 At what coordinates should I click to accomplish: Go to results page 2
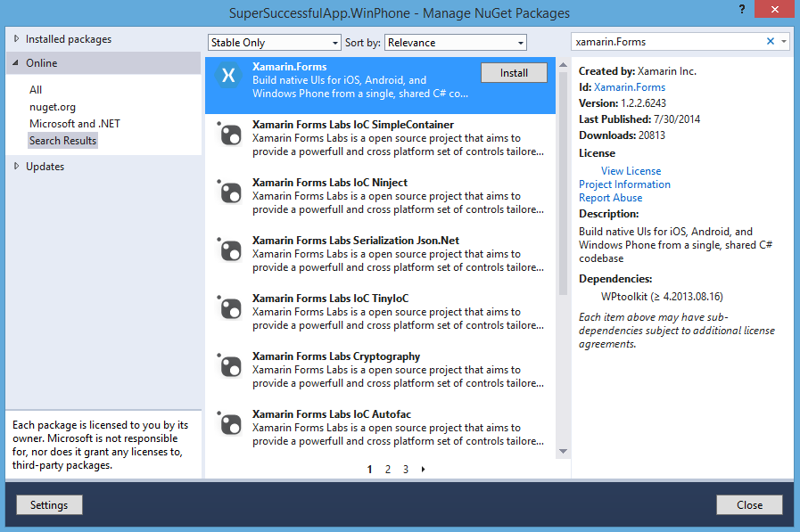point(388,470)
